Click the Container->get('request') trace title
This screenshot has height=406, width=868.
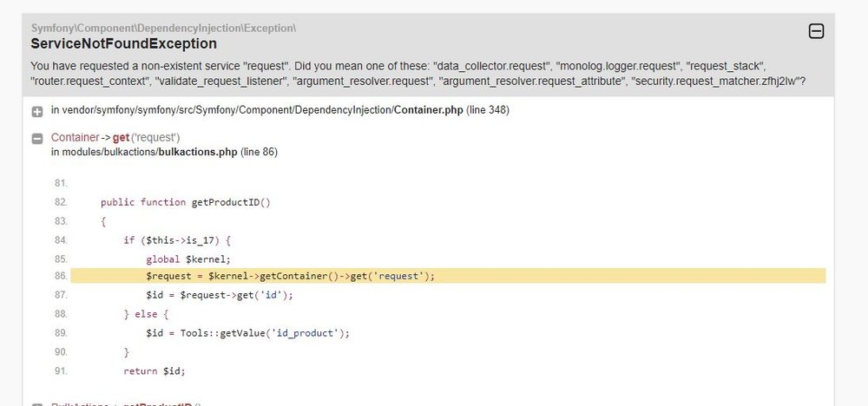coord(115,138)
